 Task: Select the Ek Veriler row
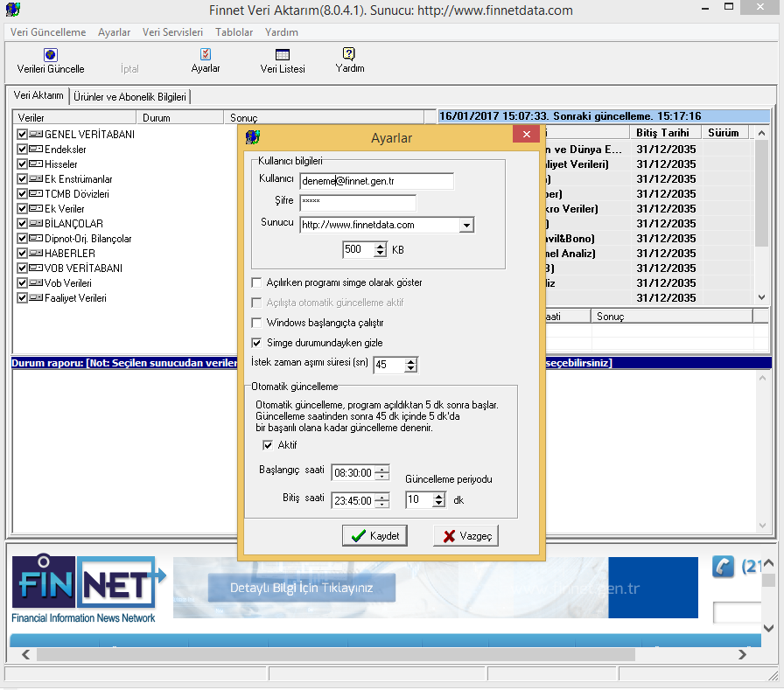click(x=65, y=208)
